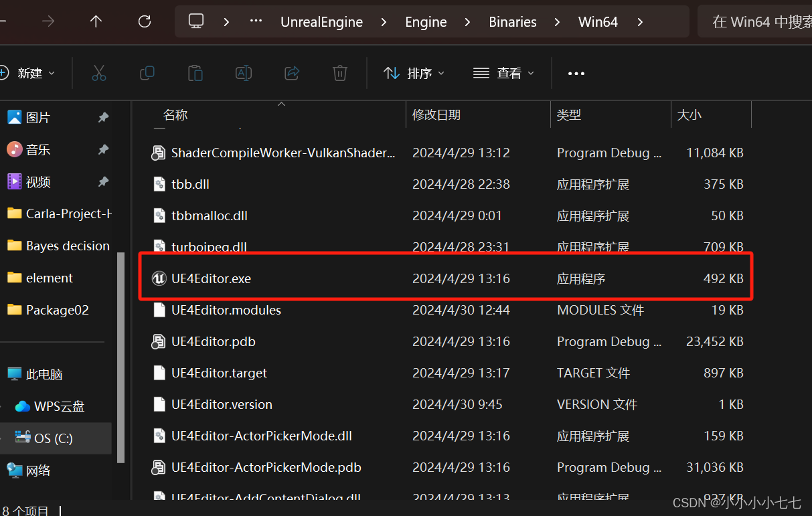812x516 pixels.
Task: Select UE4Editor-ActorPickerMode.pdb file
Action: [446, 467]
